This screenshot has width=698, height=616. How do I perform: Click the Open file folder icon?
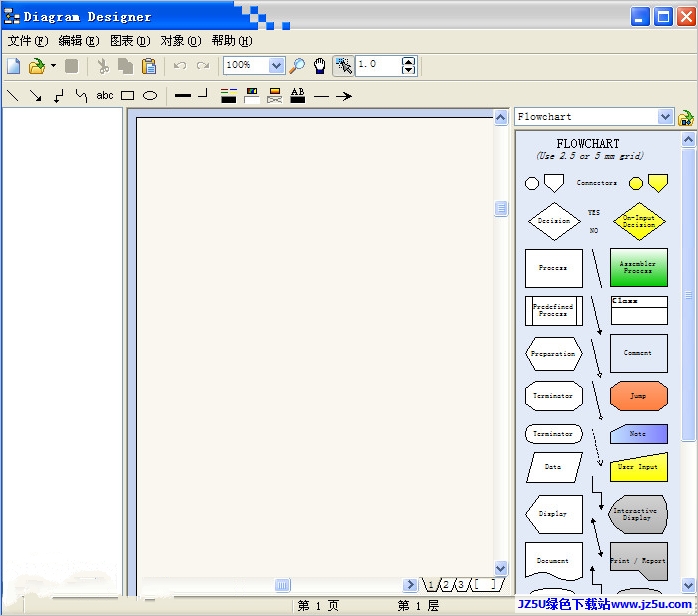pyautogui.click(x=37, y=66)
